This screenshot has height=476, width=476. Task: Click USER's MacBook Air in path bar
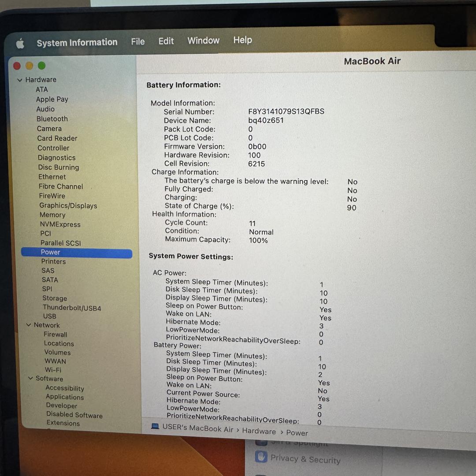point(198,428)
